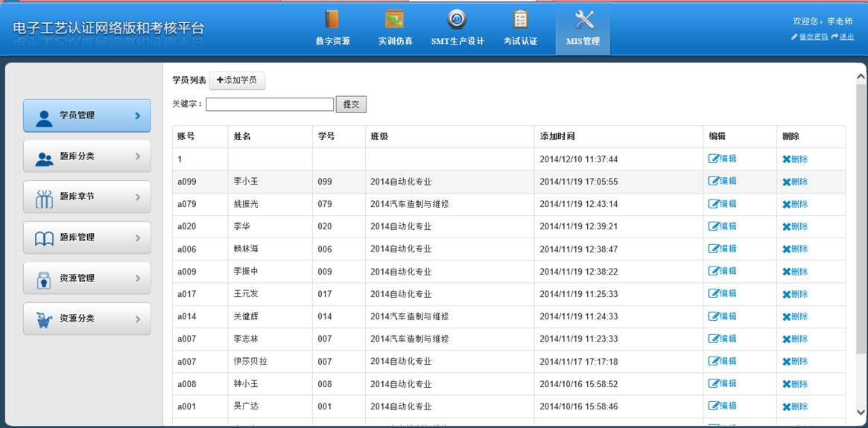868x428 pixels.
Task: Click the 修改密码 link
Action: pyautogui.click(x=813, y=36)
